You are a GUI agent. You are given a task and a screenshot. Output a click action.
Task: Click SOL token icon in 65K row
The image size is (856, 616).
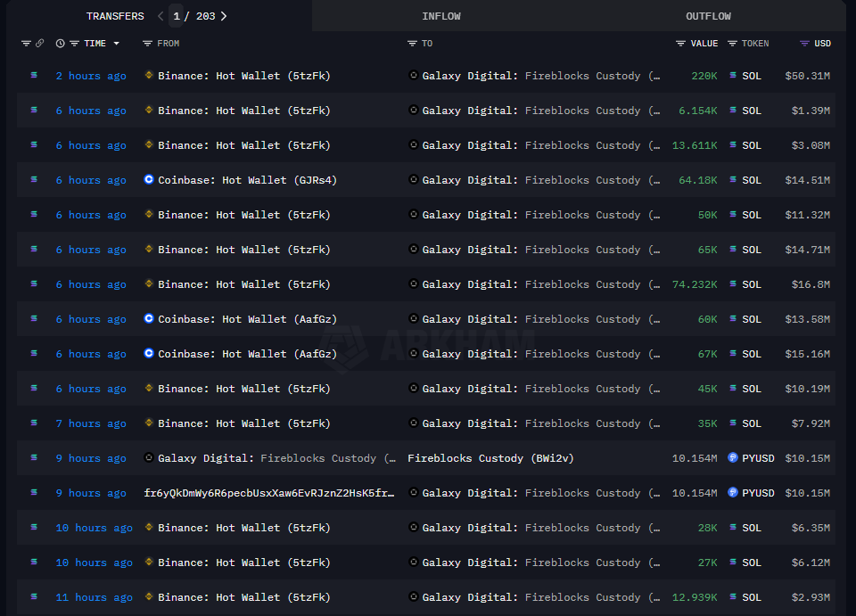pos(733,250)
